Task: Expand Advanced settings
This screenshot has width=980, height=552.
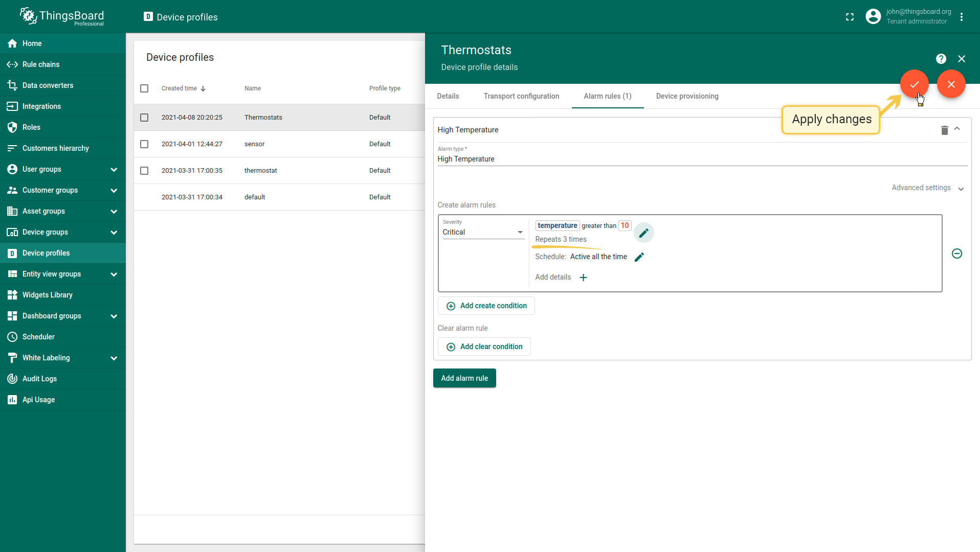Action: 928,188
